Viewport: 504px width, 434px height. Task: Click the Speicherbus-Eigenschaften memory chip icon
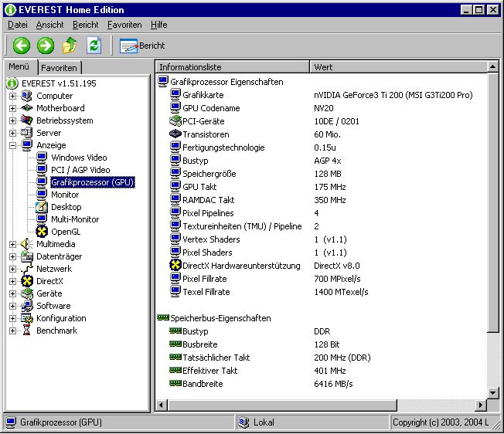(163, 318)
